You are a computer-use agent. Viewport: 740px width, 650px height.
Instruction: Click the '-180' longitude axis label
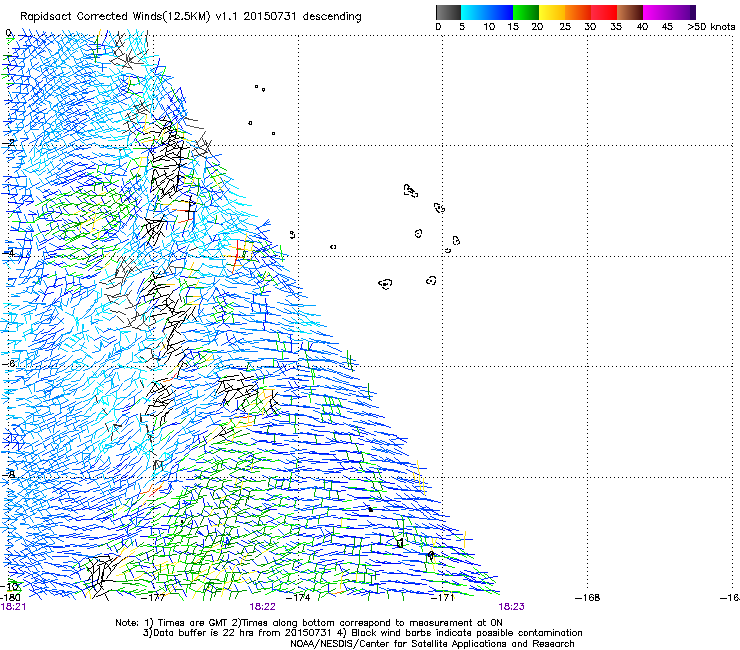pos(10,598)
